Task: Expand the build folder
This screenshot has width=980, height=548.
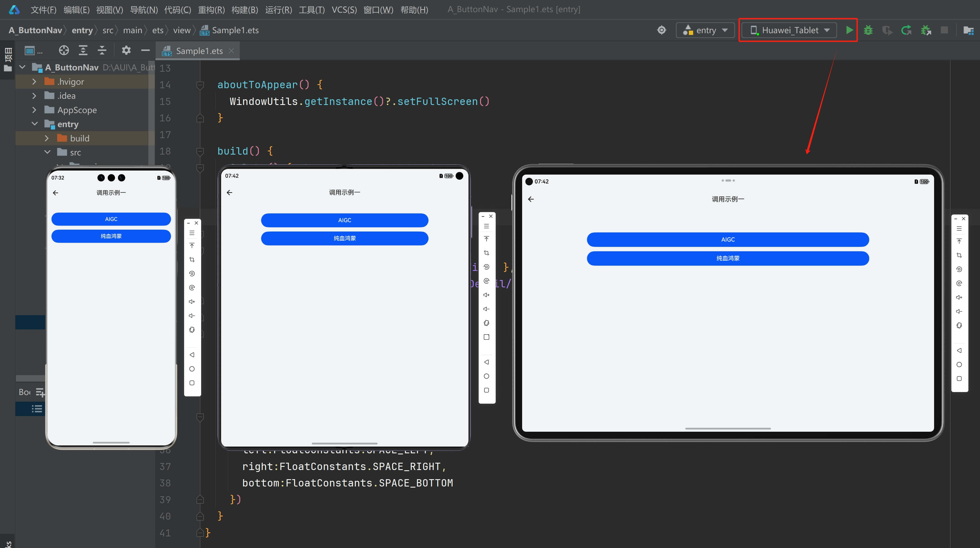Action: pyautogui.click(x=47, y=138)
